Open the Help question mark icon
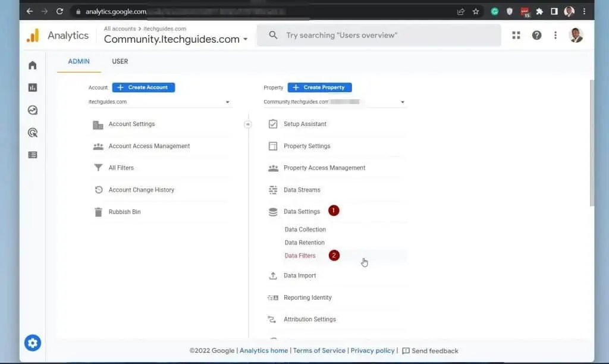 536,36
